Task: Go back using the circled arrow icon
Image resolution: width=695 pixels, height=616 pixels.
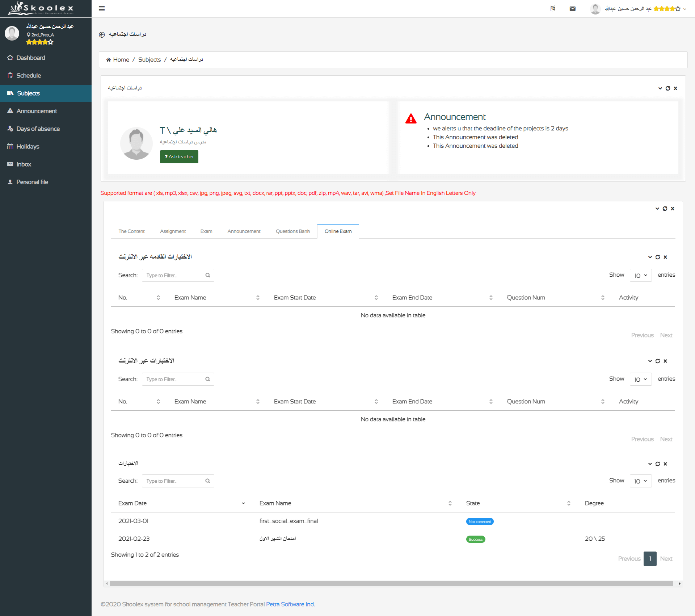Action: [102, 34]
